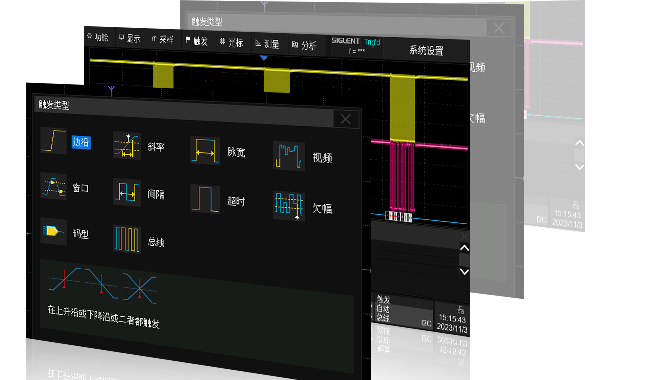Open 系统设置 system settings
650x380 pixels.
pyautogui.click(x=427, y=50)
